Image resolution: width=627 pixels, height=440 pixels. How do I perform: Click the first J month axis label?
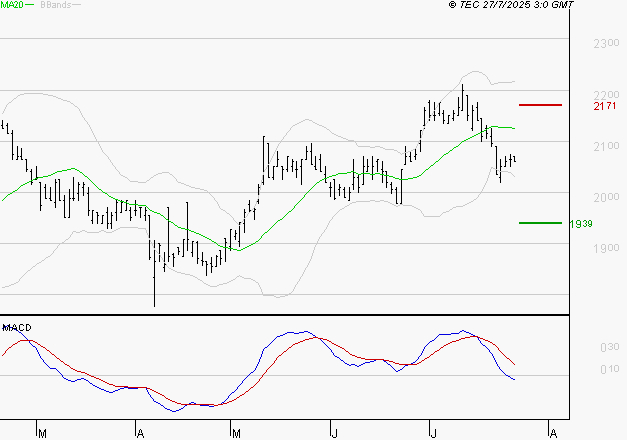pyautogui.click(x=335, y=434)
